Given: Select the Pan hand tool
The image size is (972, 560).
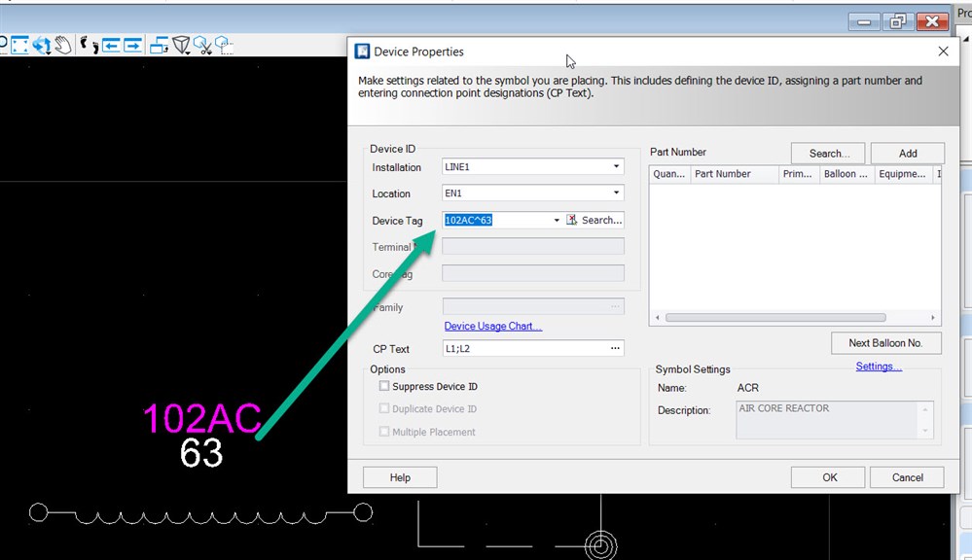Looking at the screenshot, I should [x=62, y=45].
